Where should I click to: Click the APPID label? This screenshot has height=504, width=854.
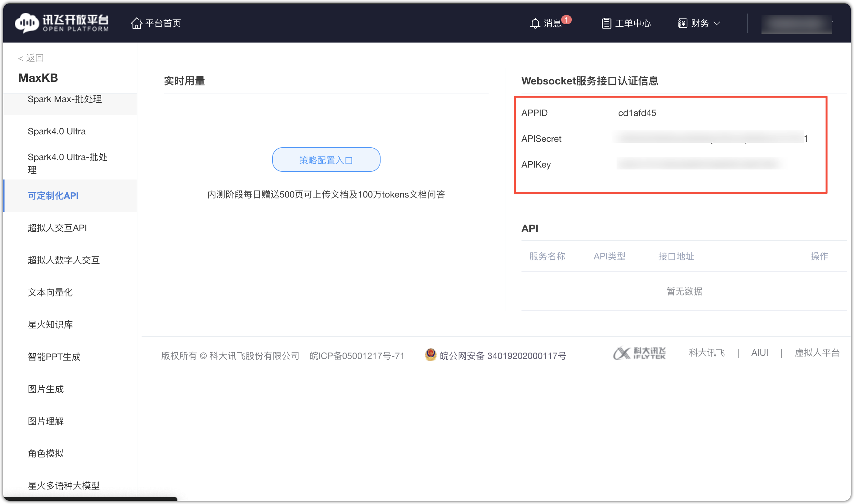(534, 113)
